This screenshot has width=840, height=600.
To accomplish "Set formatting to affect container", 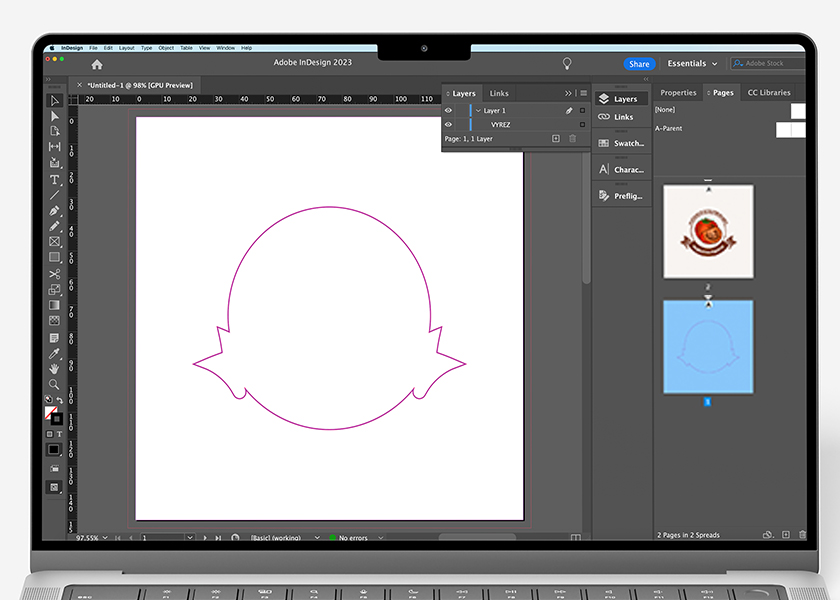I will pyautogui.click(x=50, y=434).
